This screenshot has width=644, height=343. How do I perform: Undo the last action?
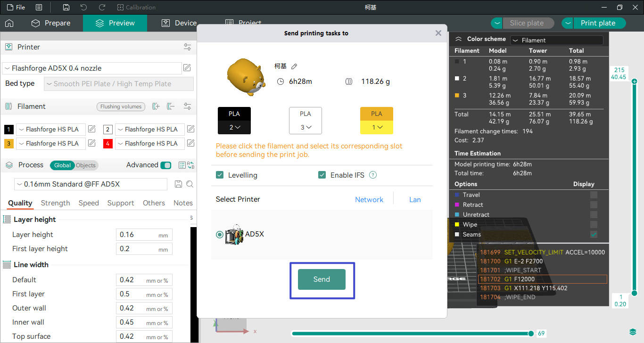(83, 8)
